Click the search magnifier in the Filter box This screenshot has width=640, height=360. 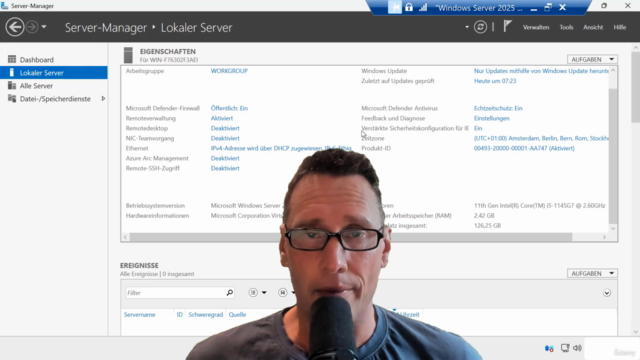pos(230,293)
